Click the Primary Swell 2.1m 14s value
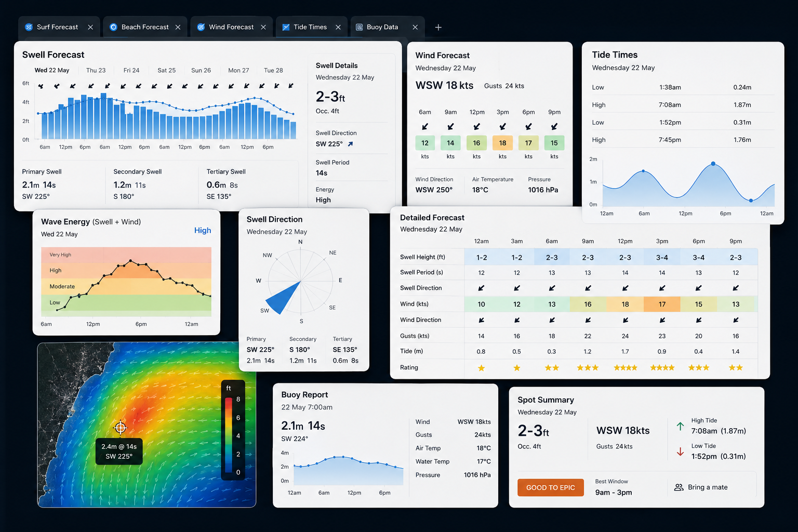Image resolution: width=798 pixels, height=532 pixels. (x=39, y=185)
